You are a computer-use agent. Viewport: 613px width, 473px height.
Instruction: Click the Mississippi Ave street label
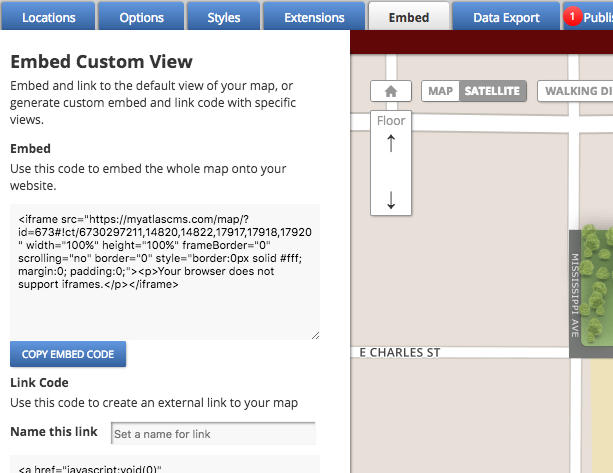tap(575, 295)
